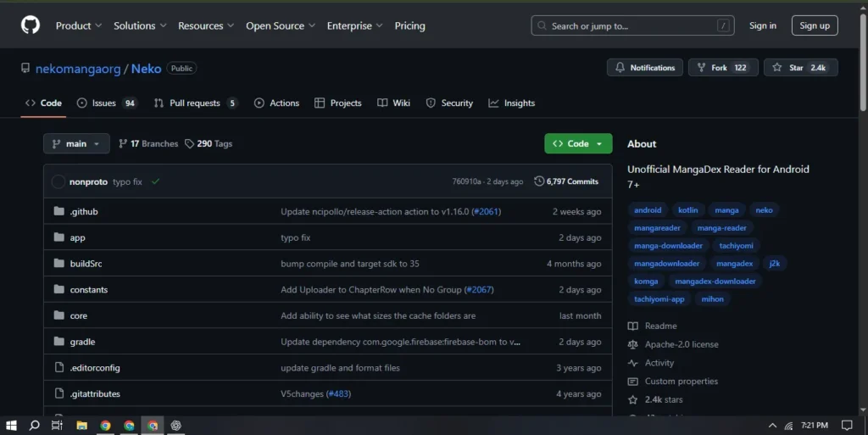Click the taskbar search magnifier icon

(x=35, y=425)
